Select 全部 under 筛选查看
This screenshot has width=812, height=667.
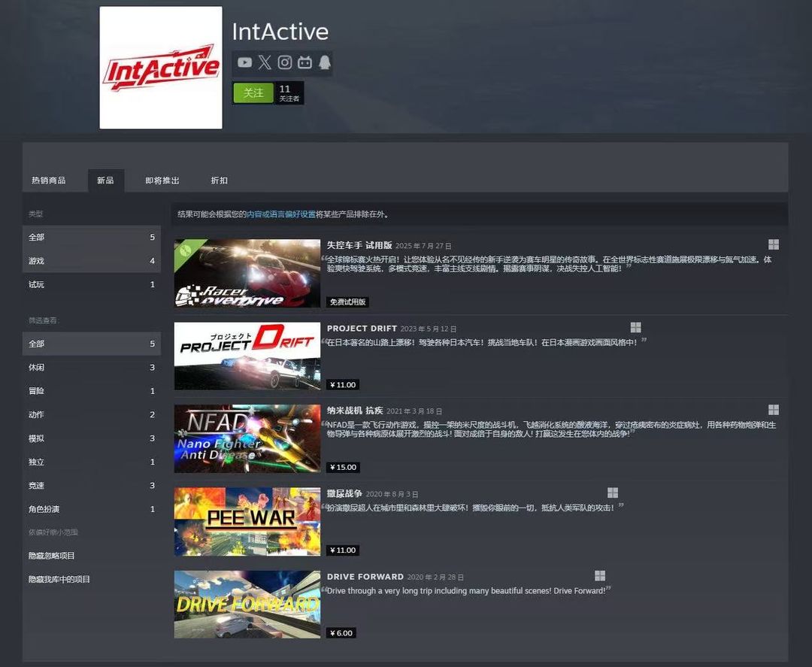pyautogui.click(x=92, y=344)
